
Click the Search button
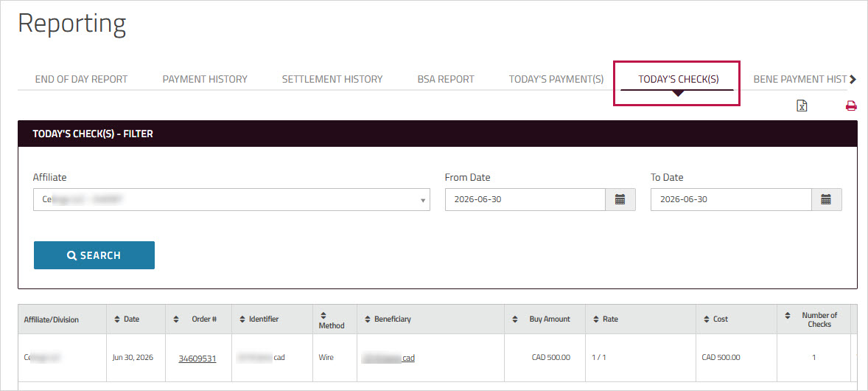94,255
